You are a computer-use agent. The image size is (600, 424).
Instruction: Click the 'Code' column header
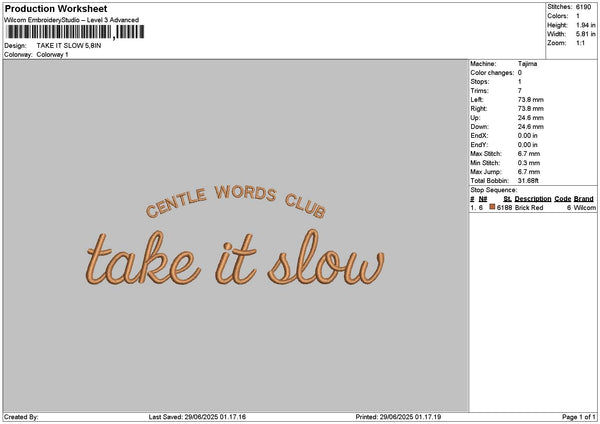[562, 199]
